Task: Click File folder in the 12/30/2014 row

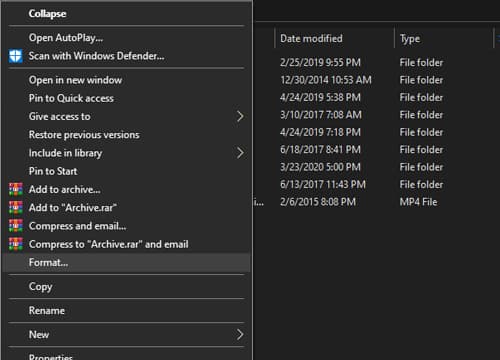Action: pos(421,80)
